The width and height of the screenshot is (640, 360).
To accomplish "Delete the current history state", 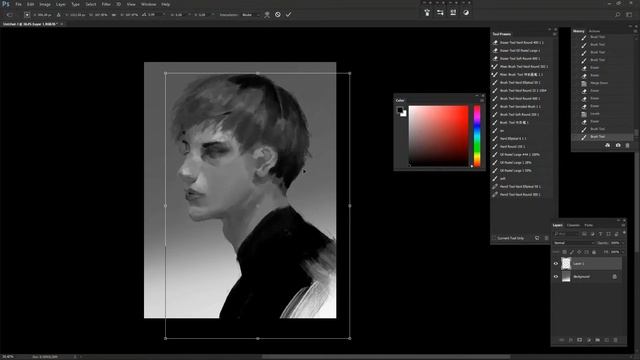I will point(628,145).
